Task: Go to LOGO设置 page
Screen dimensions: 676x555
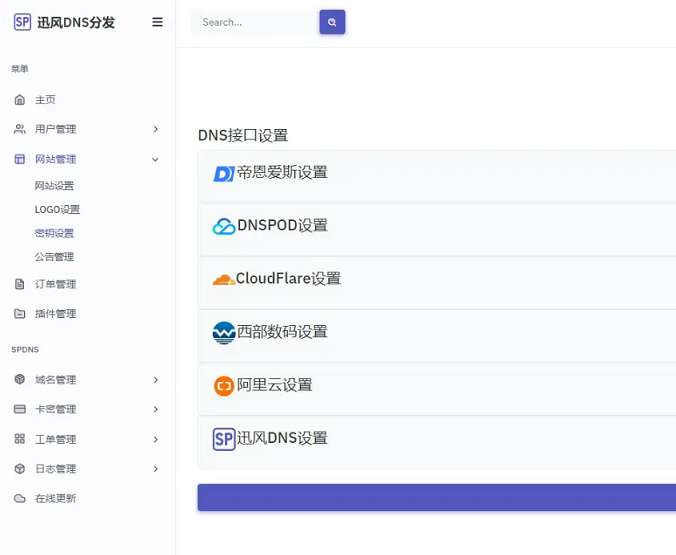Action: (x=57, y=210)
